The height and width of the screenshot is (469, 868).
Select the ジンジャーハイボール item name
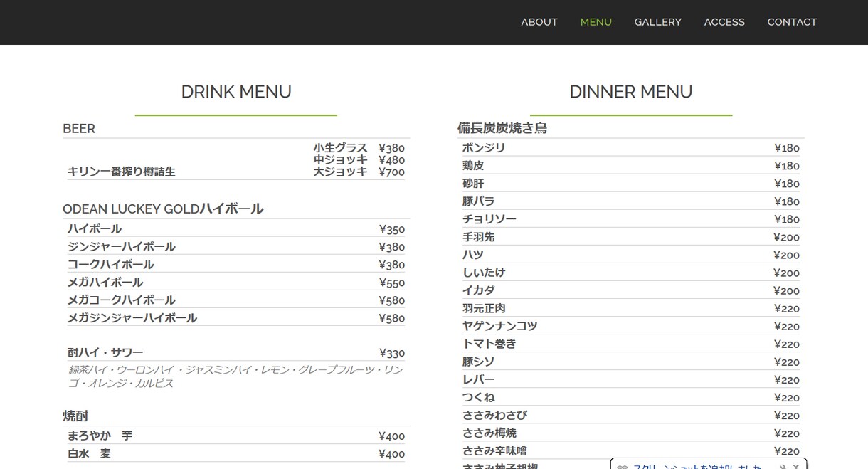(122, 247)
